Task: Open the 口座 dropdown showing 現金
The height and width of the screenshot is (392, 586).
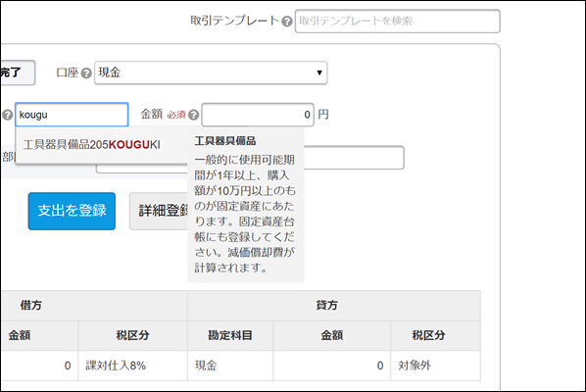Action: (x=211, y=73)
